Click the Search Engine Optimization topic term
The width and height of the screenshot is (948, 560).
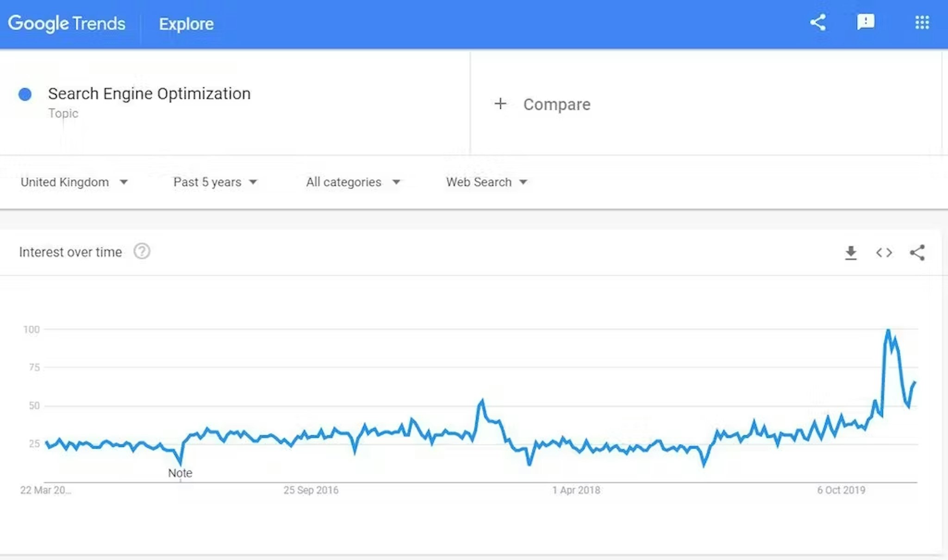pyautogui.click(x=149, y=94)
